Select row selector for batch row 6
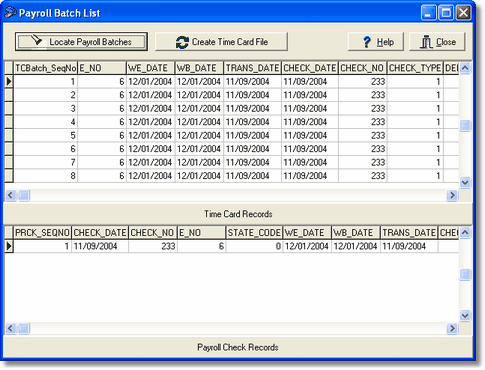This screenshot has width=485, height=370. pyautogui.click(x=9, y=149)
